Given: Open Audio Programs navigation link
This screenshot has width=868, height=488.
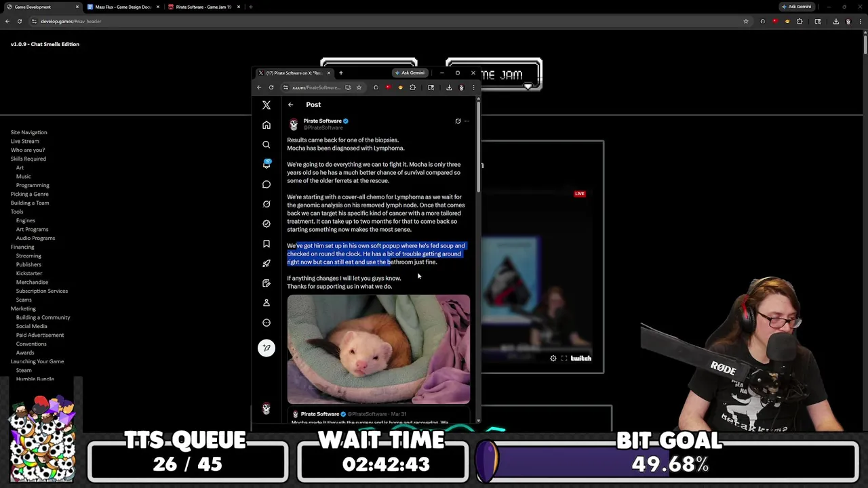Looking at the screenshot, I should 36,238.
